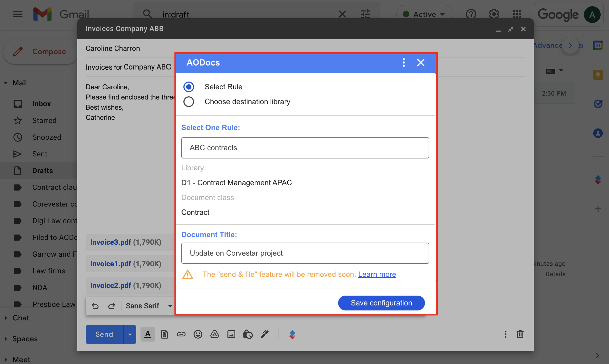Toggle confidential mode icon
This screenshot has width=609, height=364.
pyautogui.click(x=248, y=334)
